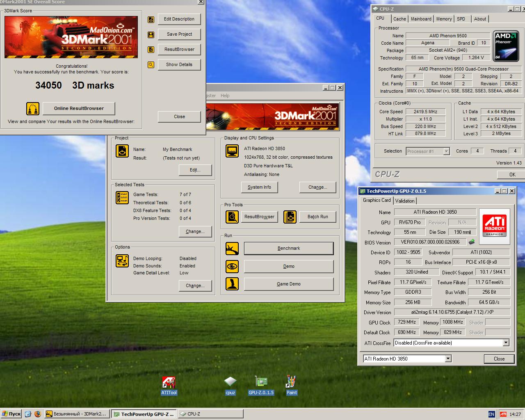Switch to the CPU-Z taskbar button
The width and height of the screenshot is (525, 420).
pyautogui.click(x=210, y=414)
